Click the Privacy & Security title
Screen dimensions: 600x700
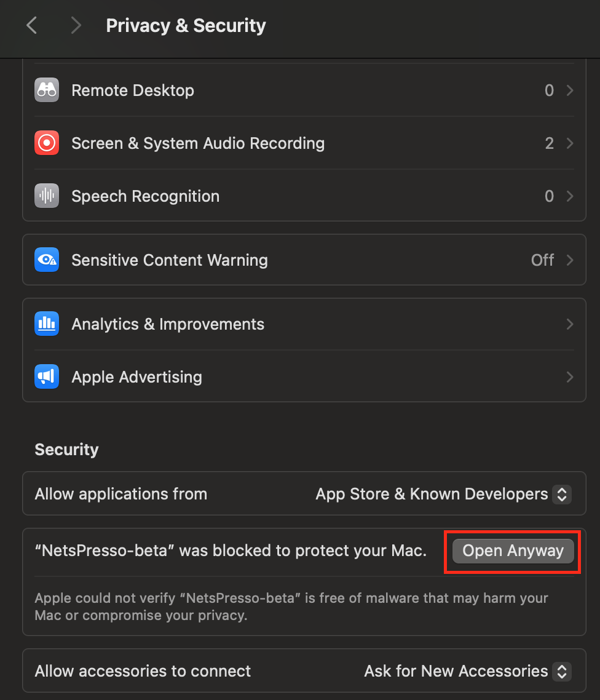click(x=186, y=25)
